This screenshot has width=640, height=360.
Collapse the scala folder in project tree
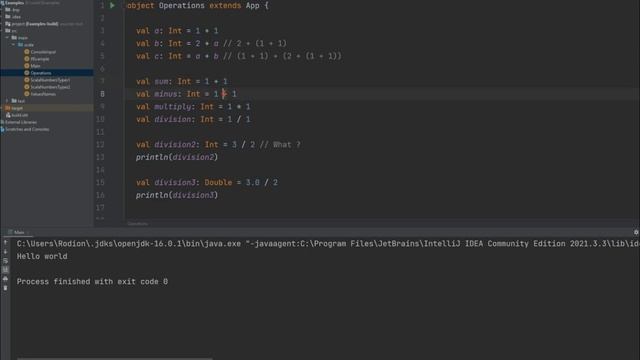[x=13, y=44]
